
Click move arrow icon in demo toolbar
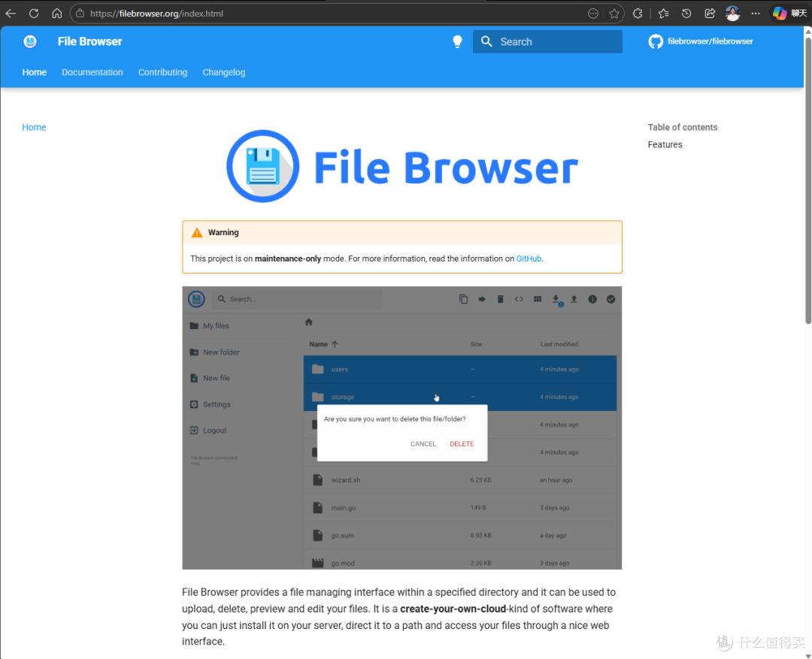482,299
